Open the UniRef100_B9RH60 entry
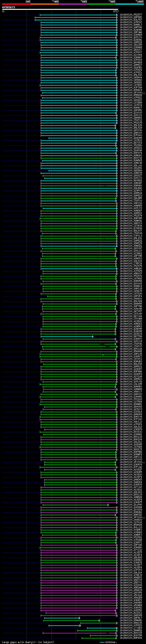146x644 pixels. [x=131, y=186]
